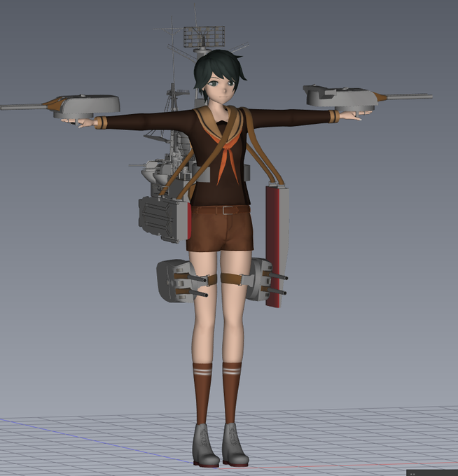
Task: Select the red-striped hull panel hanging from the straps
Action: point(277,246)
